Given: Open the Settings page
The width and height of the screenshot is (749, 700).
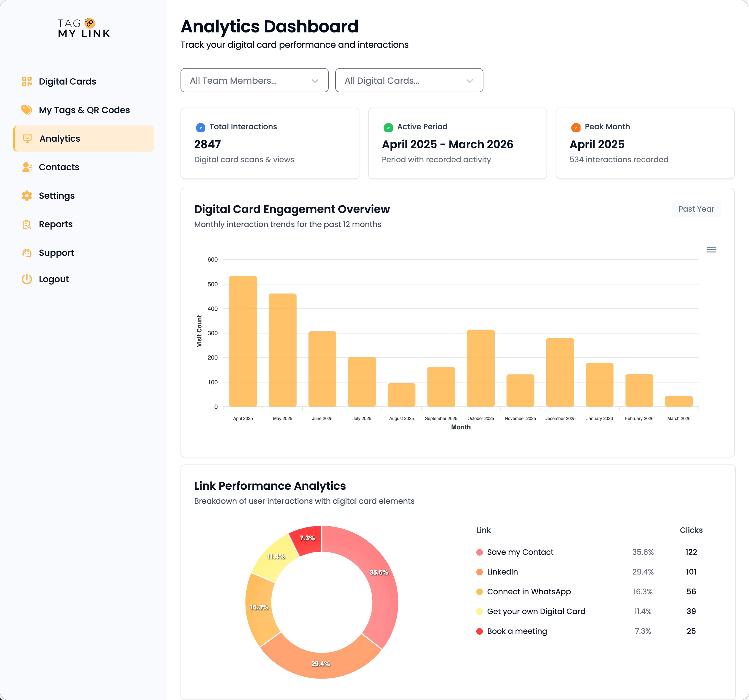Looking at the screenshot, I should pos(84,196).
